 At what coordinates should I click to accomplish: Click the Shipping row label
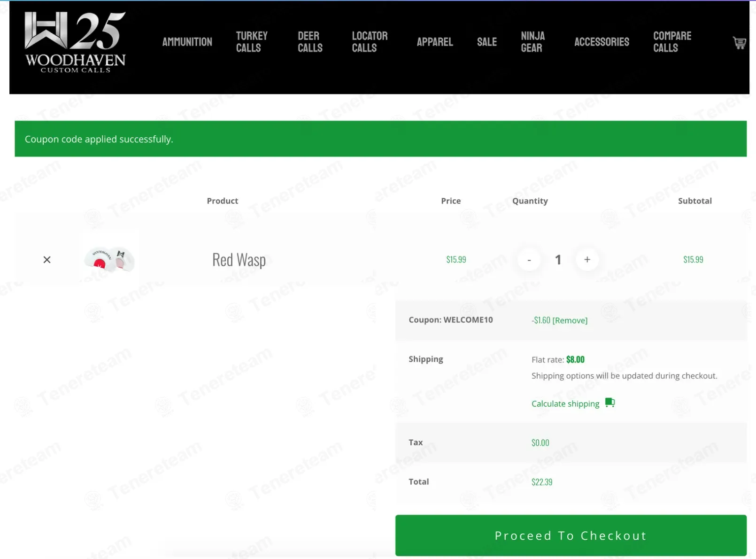[x=426, y=359]
